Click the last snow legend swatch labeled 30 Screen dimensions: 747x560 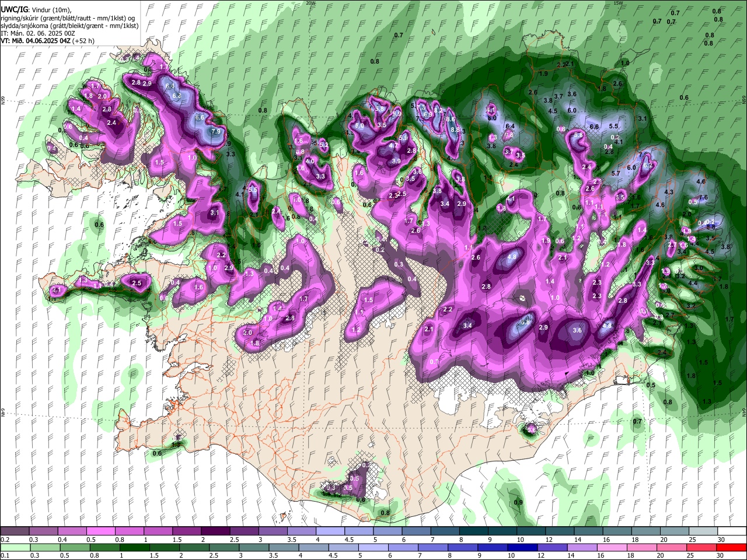731,531
